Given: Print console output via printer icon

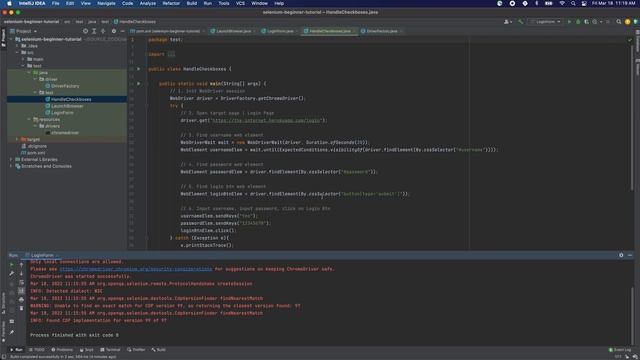Looking at the screenshot, I should [x=21, y=300].
